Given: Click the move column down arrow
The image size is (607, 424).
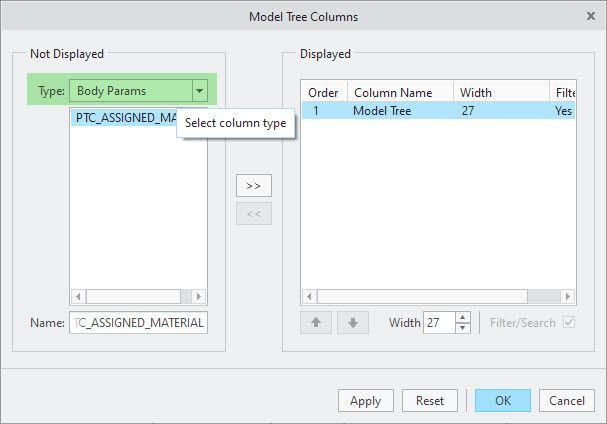Looking at the screenshot, I should coord(353,323).
